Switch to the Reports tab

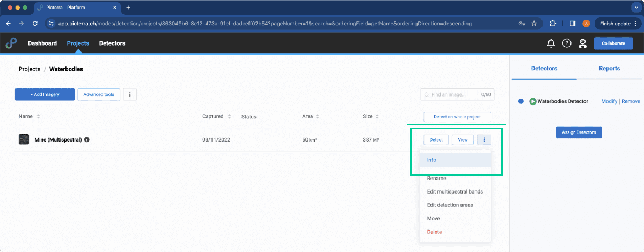609,69
